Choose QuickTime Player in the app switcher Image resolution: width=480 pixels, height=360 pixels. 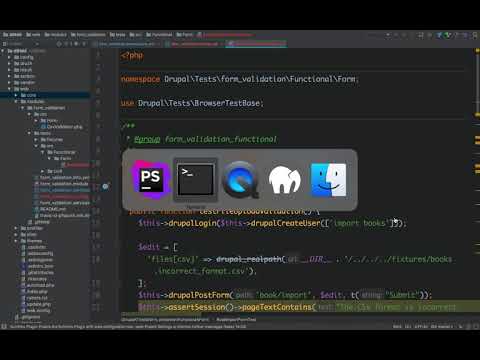(x=240, y=180)
